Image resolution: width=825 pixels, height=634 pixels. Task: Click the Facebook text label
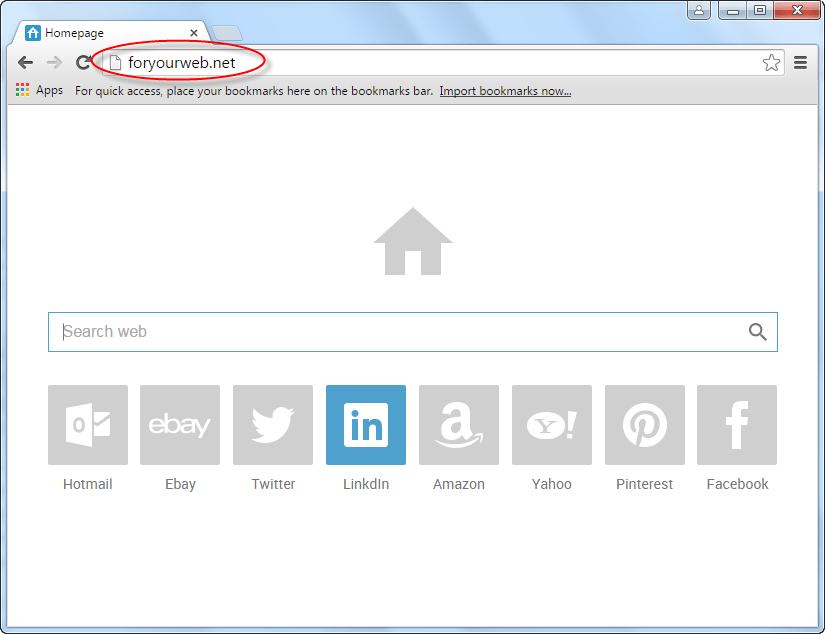point(737,484)
